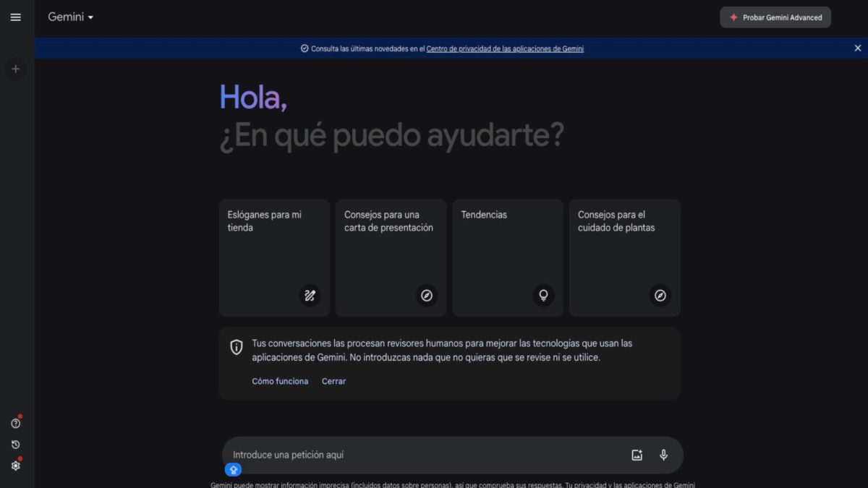Open the Activity history icon

(15, 445)
